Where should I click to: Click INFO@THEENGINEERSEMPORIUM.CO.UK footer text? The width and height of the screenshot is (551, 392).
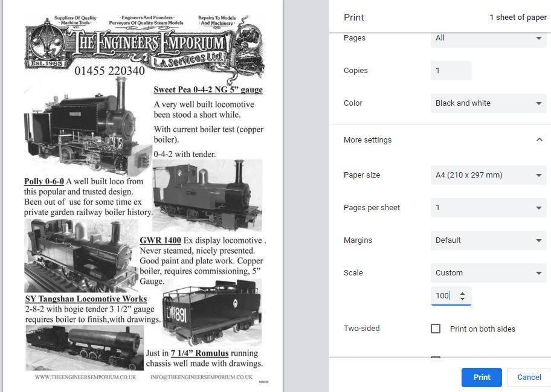201,378
